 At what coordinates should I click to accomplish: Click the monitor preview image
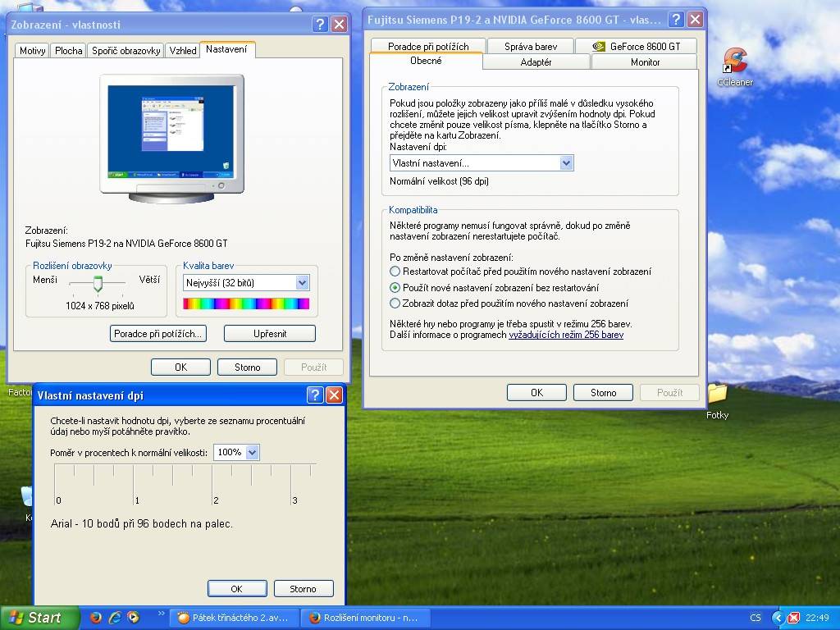pos(172,138)
